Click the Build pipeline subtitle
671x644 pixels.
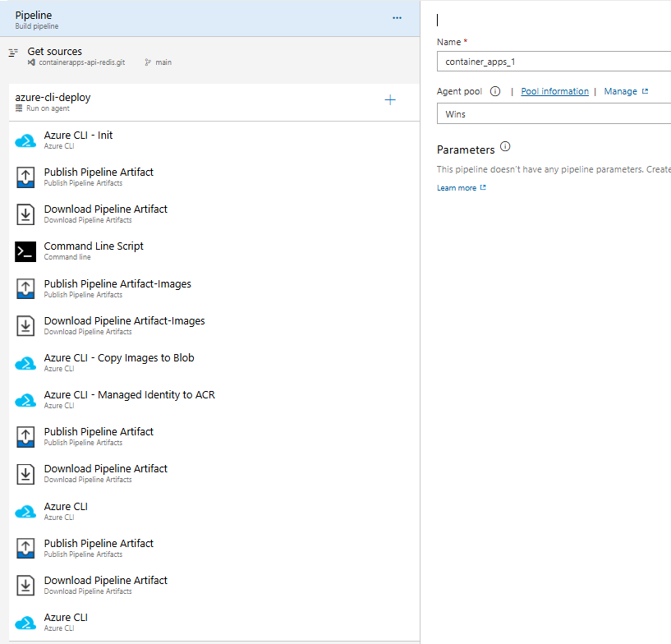[37, 26]
